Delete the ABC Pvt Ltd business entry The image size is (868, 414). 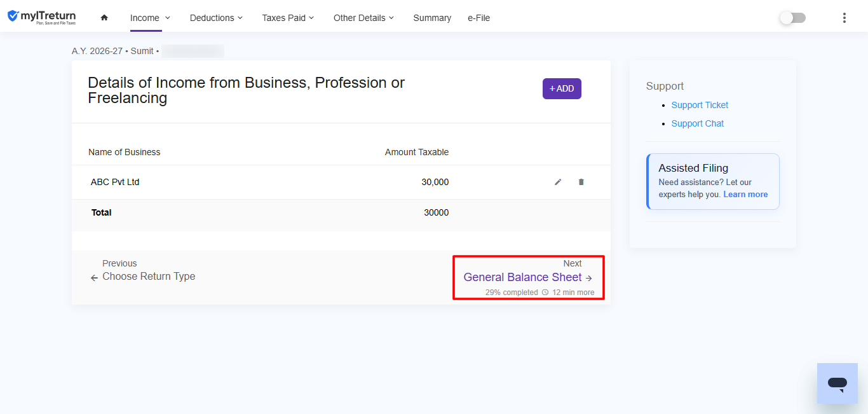coord(581,182)
